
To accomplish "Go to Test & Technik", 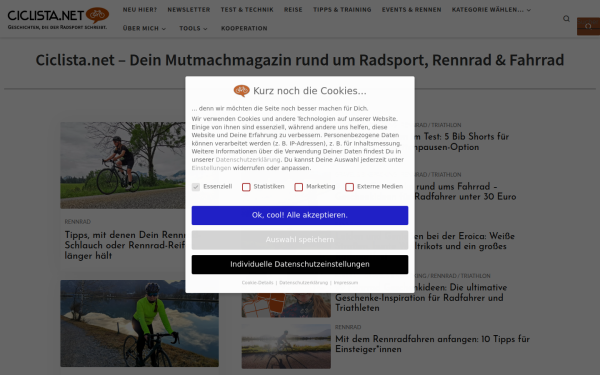I will coord(247,10).
